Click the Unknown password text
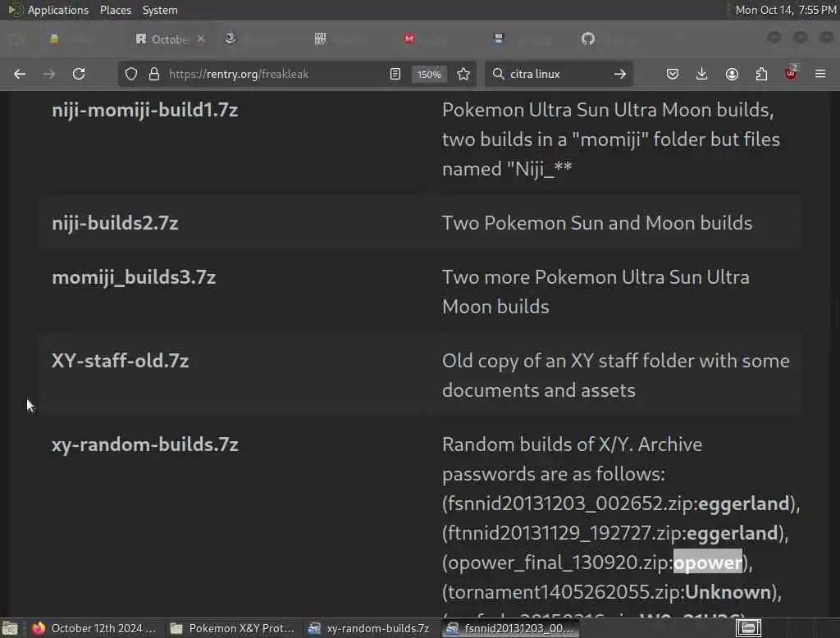Viewport: 840px width, 638px height. (728, 592)
